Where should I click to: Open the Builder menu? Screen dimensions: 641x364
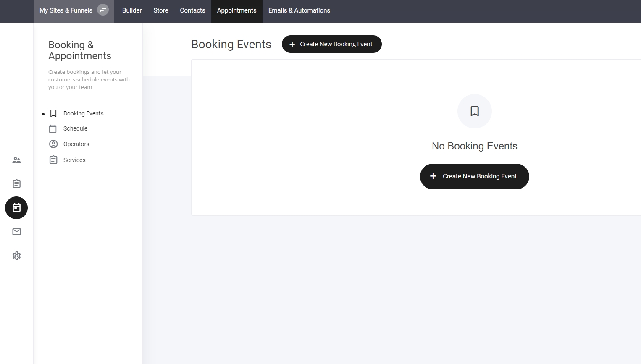(132, 10)
